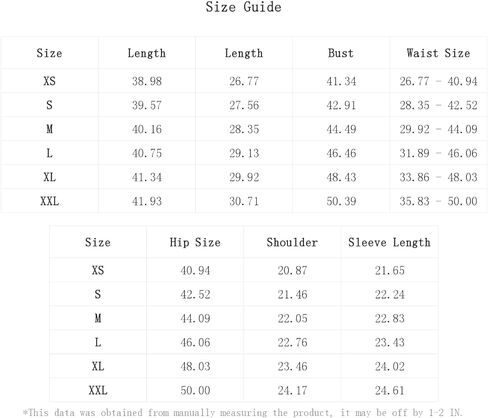Viewport: 488px width, 418px height.
Task: Select the sleeve length value 21.65
Action: (390, 270)
